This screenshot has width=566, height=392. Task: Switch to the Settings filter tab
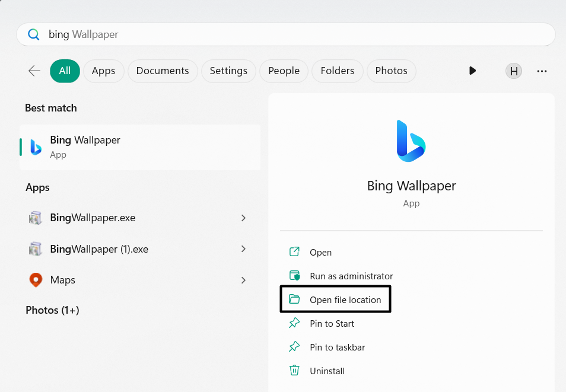pyautogui.click(x=228, y=71)
